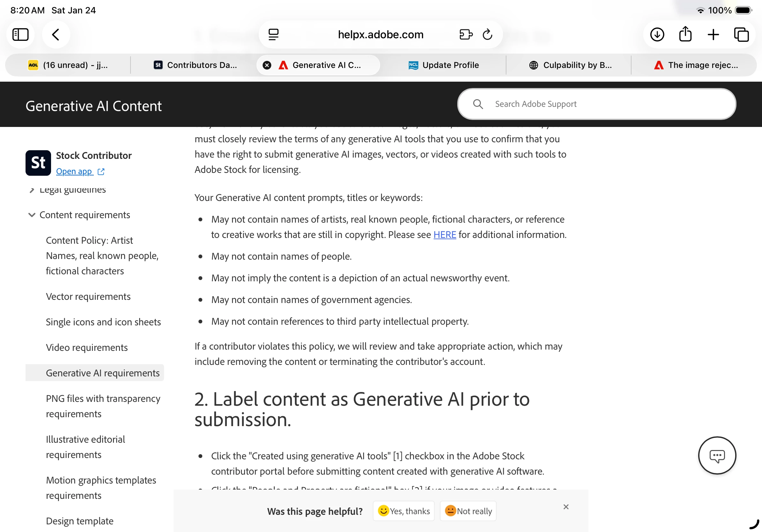Switch to the Contributors Dashboard tab
762x532 pixels.
[x=195, y=65]
